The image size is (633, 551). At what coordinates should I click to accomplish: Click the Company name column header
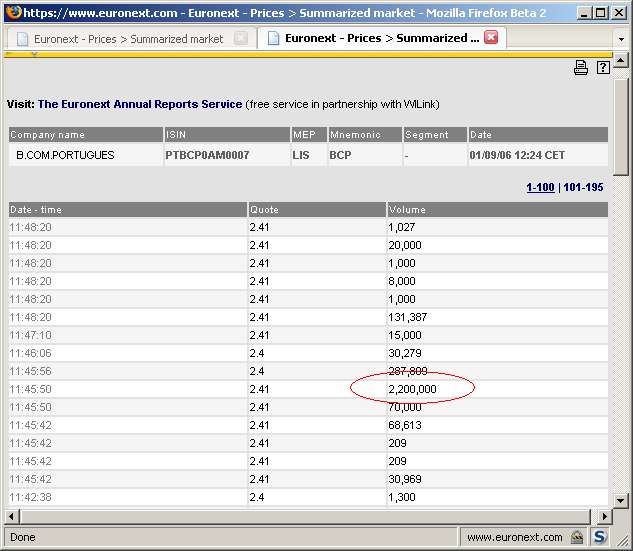pos(86,134)
